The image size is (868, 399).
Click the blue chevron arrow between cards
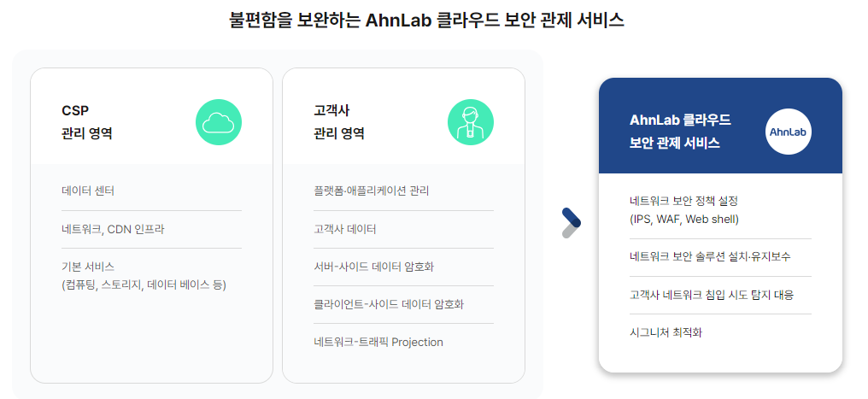[572, 223]
